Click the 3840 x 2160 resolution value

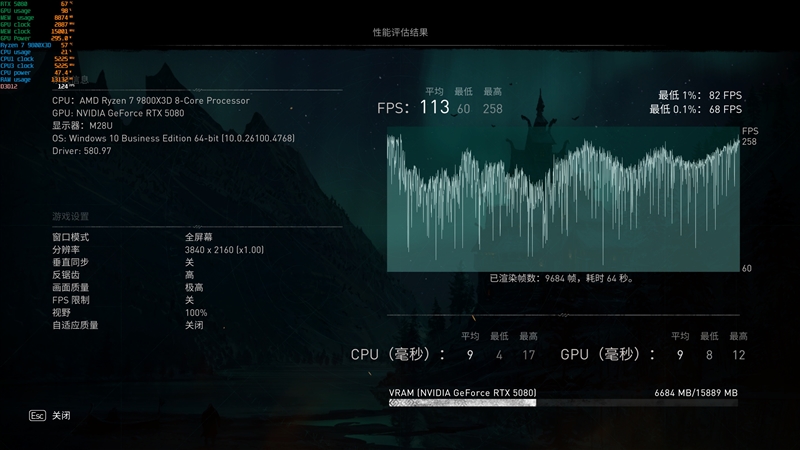pos(224,250)
